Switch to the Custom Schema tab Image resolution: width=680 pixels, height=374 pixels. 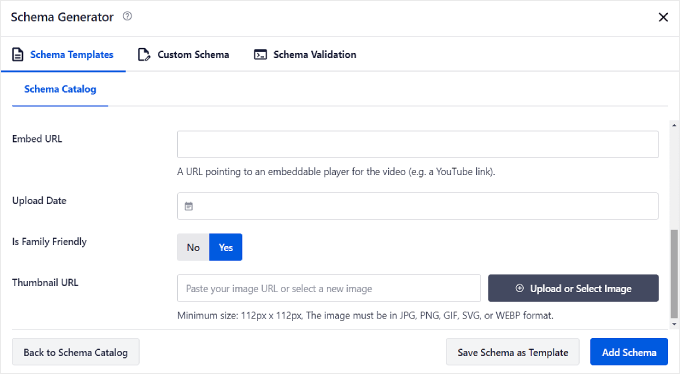pos(183,55)
